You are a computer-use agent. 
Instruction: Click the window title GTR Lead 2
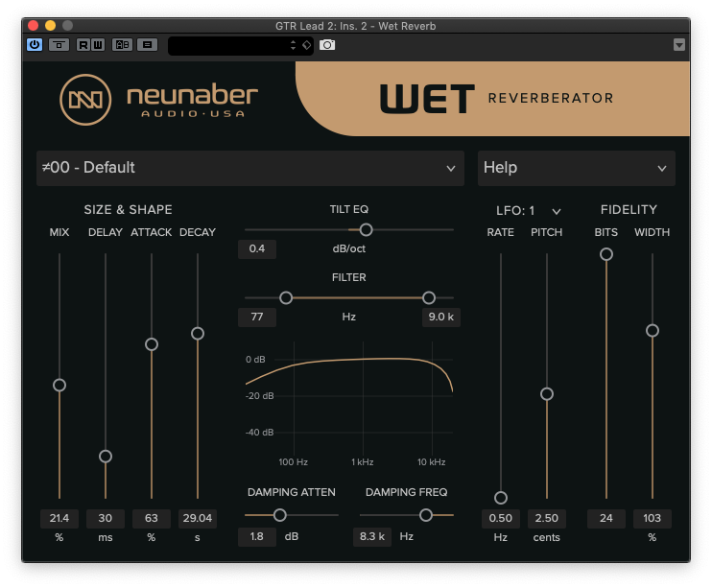pos(356,26)
